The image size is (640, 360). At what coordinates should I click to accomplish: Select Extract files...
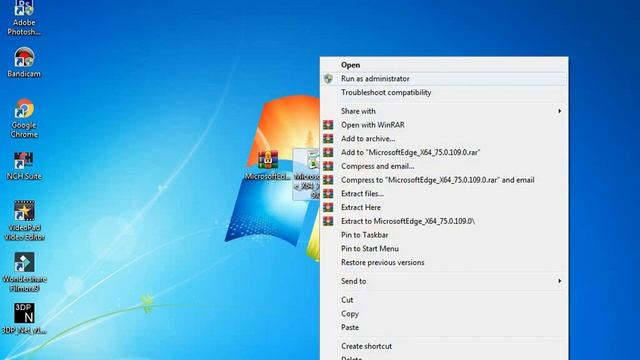(x=444, y=193)
